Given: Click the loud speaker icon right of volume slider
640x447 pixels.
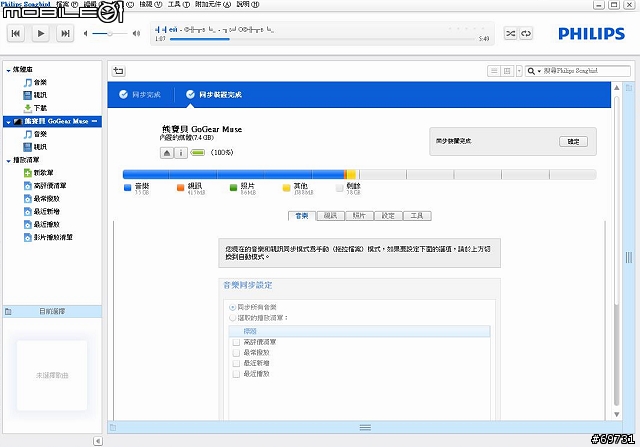Looking at the screenshot, I should point(136,33).
